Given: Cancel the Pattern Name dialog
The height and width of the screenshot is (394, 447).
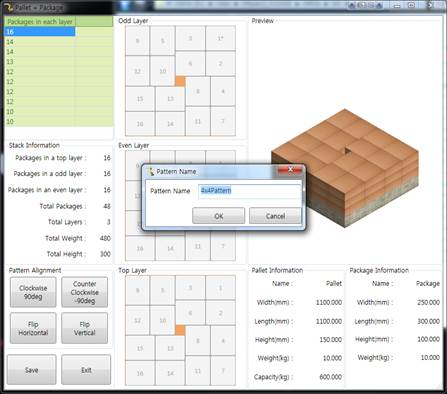Looking at the screenshot, I should point(275,216).
